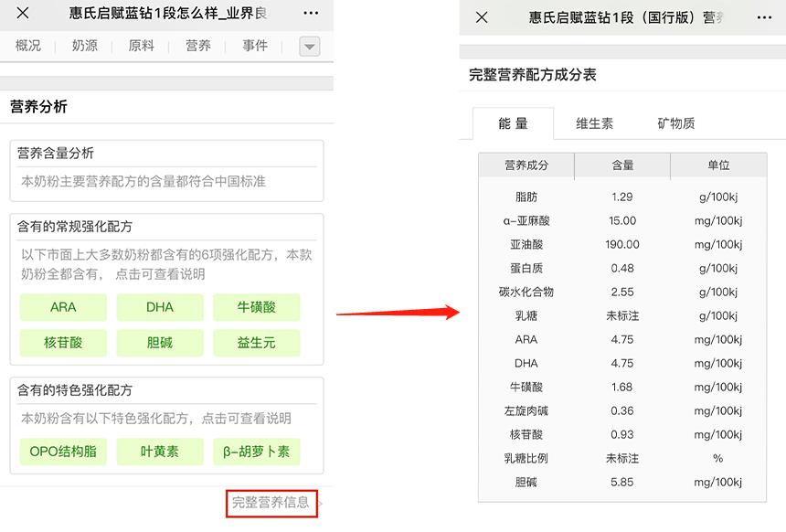Open the 完整营养信息 link
The image size is (786, 532).
(271, 503)
